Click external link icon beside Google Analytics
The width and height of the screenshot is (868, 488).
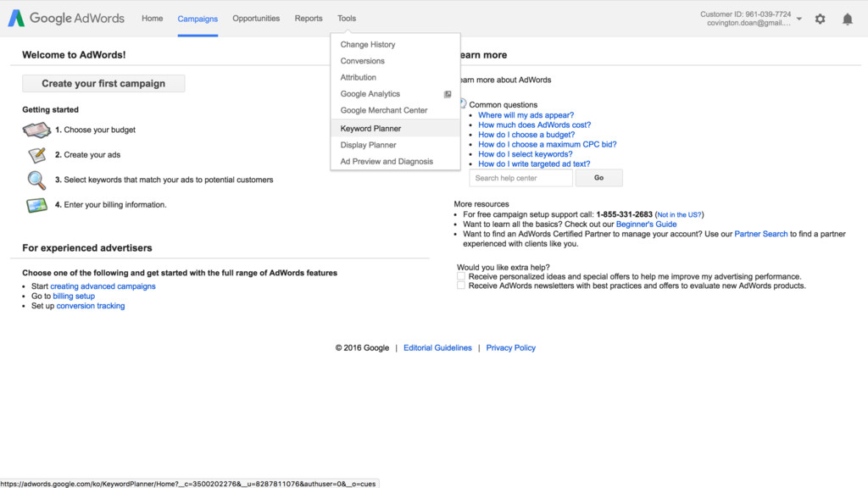[448, 94]
